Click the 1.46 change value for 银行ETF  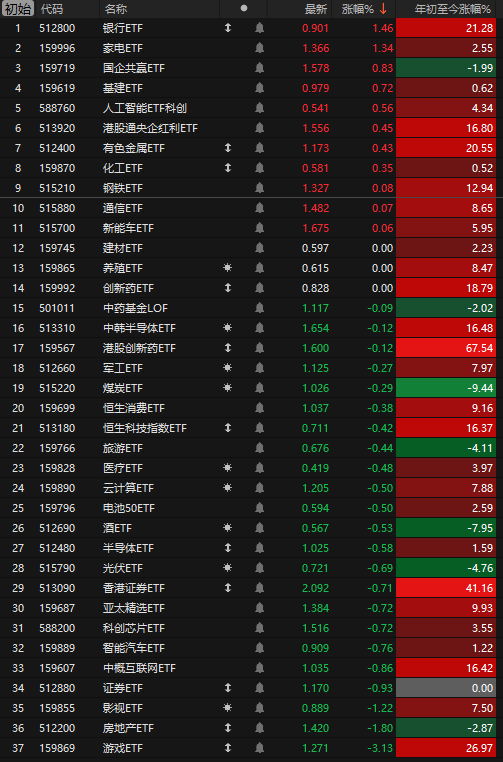click(382, 28)
